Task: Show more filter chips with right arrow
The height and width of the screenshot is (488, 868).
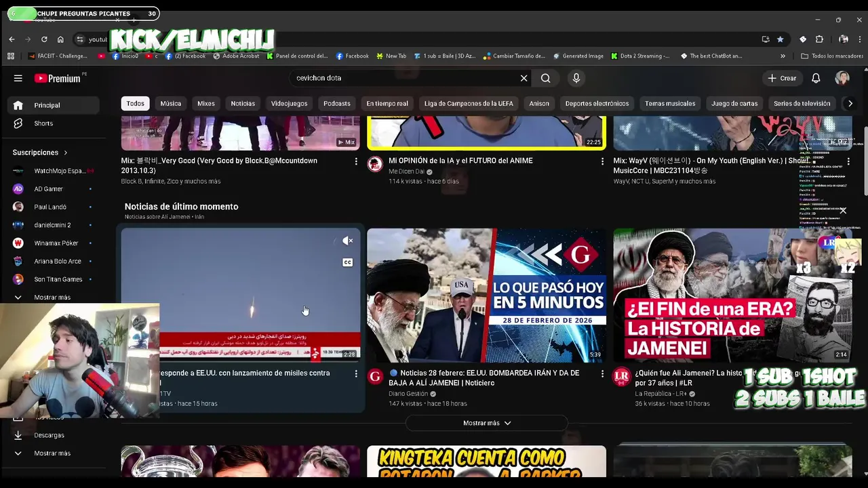Action: click(850, 104)
